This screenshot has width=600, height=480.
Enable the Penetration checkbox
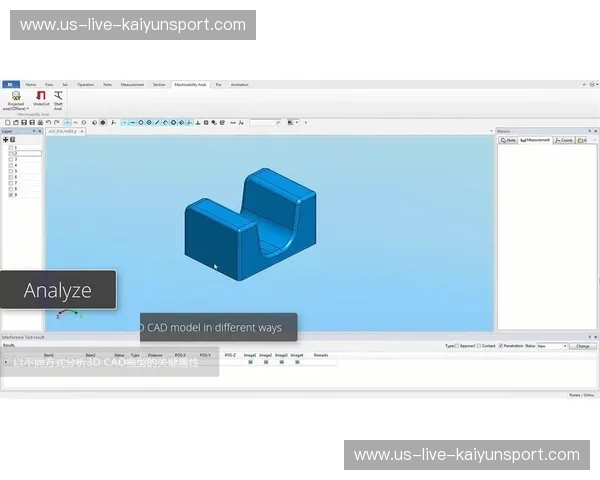(501, 346)
